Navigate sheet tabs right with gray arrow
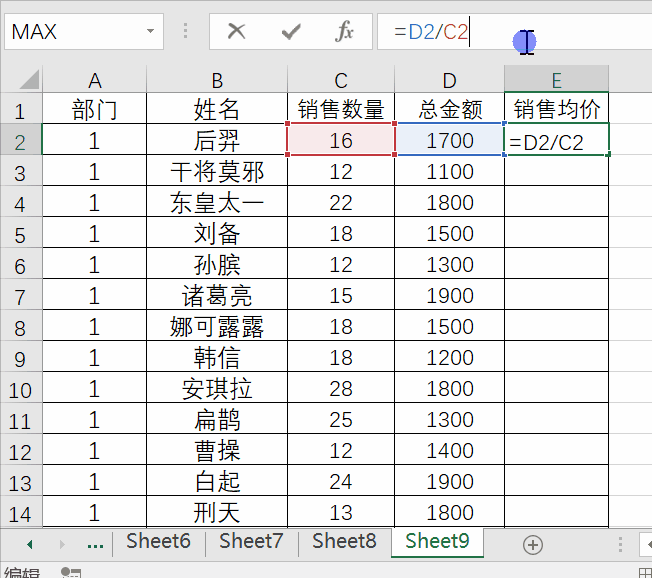652x578 pixels. tap(62, 544)
